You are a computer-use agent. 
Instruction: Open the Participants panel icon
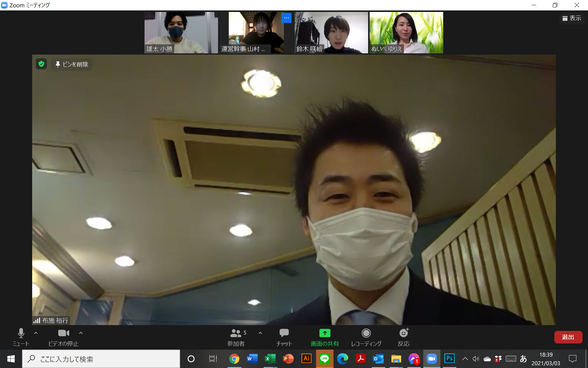pos(236,333)
